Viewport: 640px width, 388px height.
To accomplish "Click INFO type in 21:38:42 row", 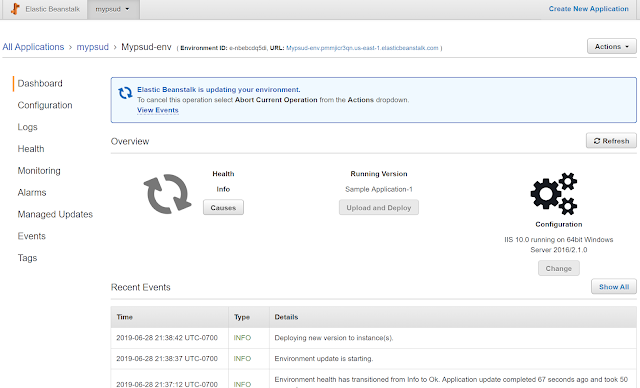I will [x=242, y=338].
